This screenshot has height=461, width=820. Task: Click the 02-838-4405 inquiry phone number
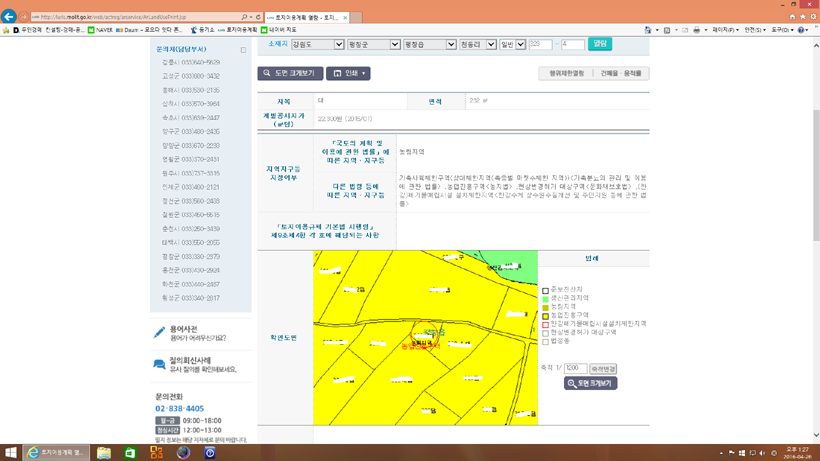point(179,409)
